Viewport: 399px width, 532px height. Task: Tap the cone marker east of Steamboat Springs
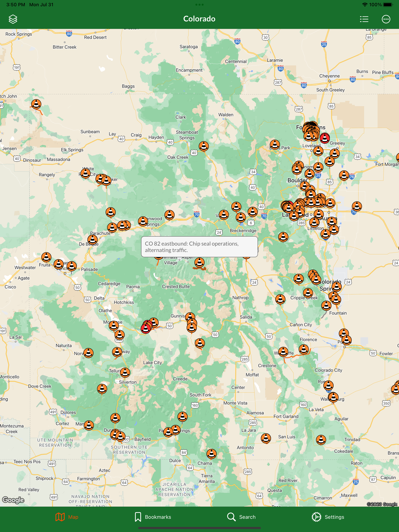(x=204, y=146)
